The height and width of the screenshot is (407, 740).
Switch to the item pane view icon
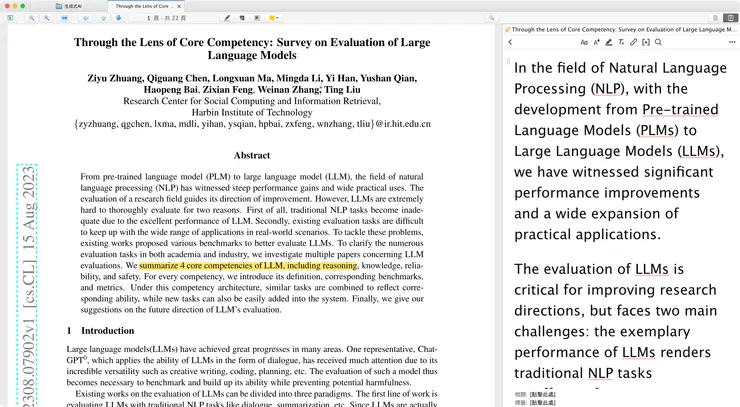[x=715, y=18]
